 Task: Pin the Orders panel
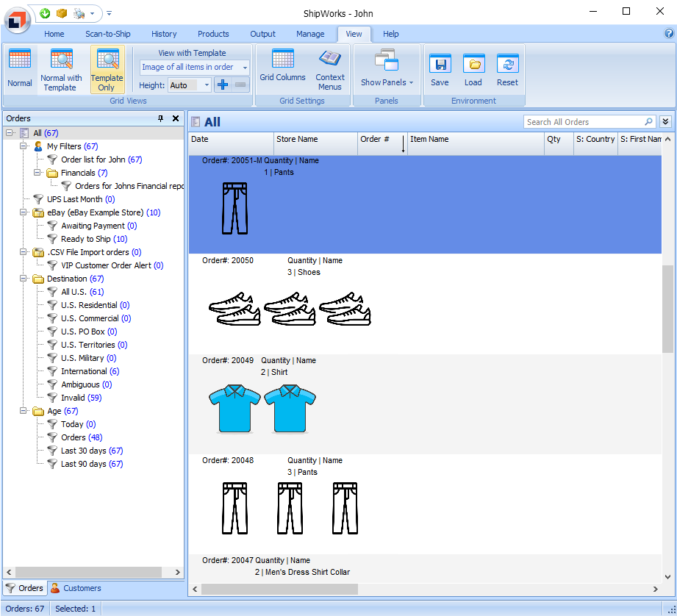(x=161, y=118)
